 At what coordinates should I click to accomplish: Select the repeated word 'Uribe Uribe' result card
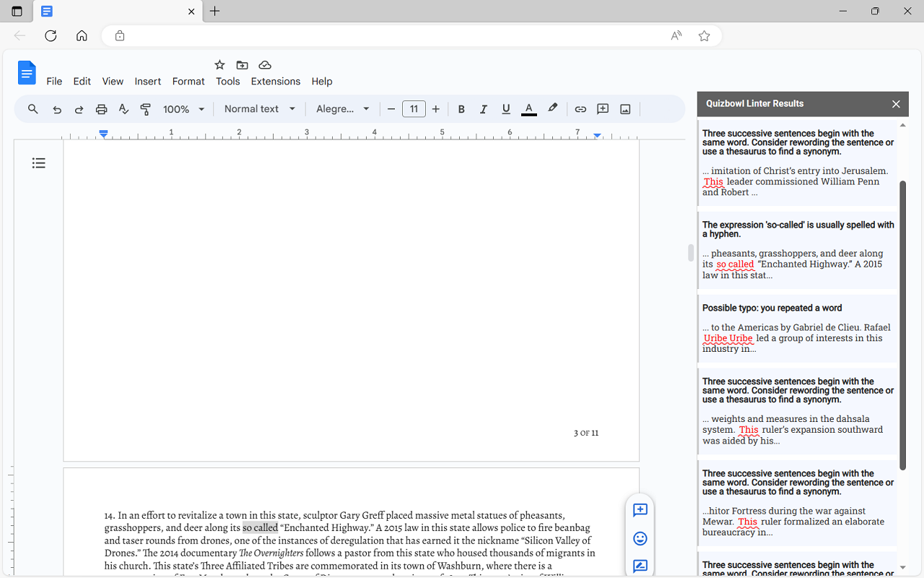[x=798, y=329]
